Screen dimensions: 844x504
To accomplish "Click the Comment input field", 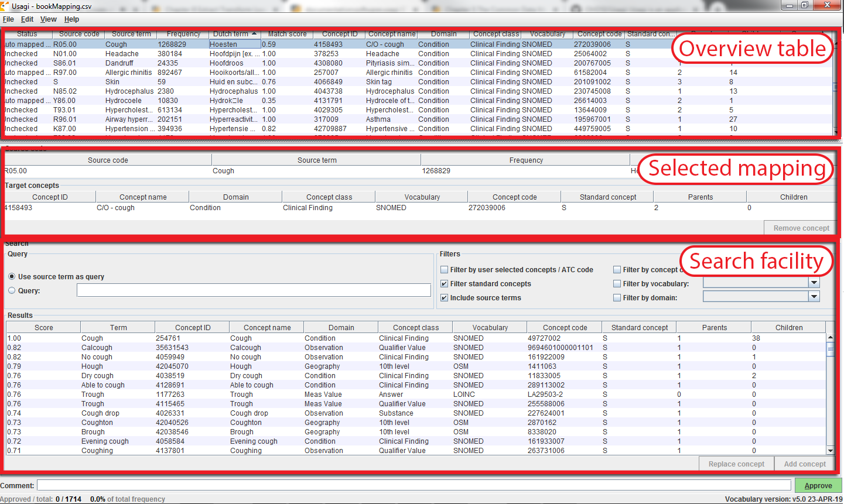I will 414,485.
